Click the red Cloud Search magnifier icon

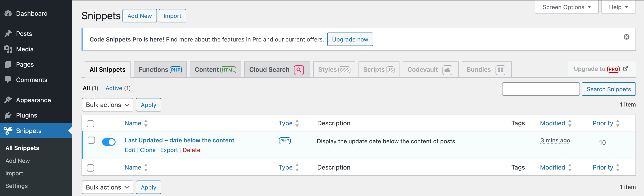[x=299, y=70]
